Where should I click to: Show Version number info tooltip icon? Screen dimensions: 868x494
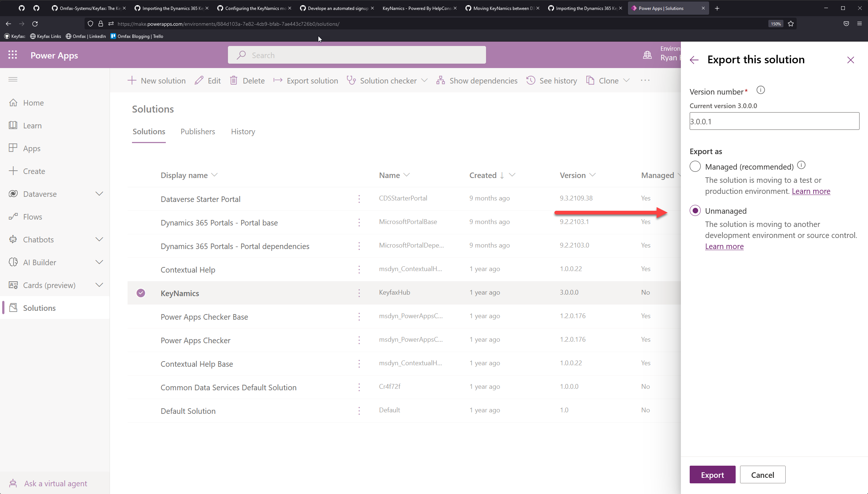click(761, 90)
